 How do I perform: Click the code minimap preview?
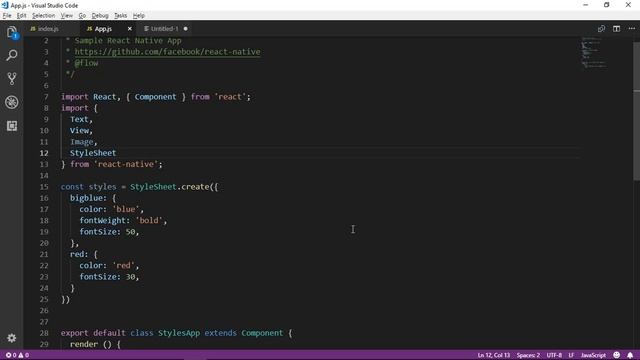(594, 52)
